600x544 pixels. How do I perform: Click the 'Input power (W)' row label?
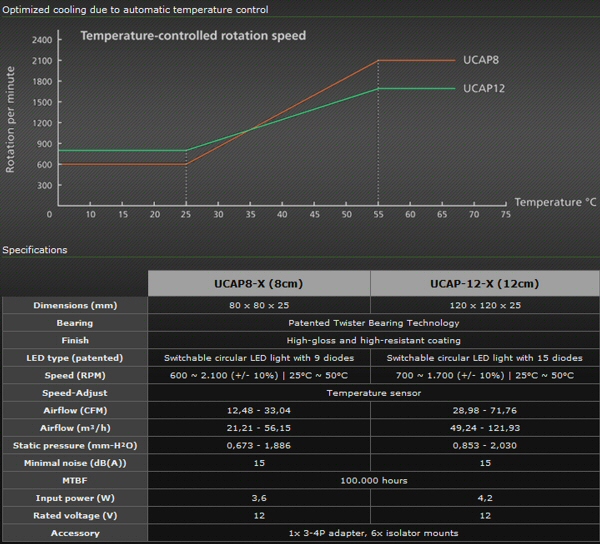pyautogui.click(x=75, y=498)
